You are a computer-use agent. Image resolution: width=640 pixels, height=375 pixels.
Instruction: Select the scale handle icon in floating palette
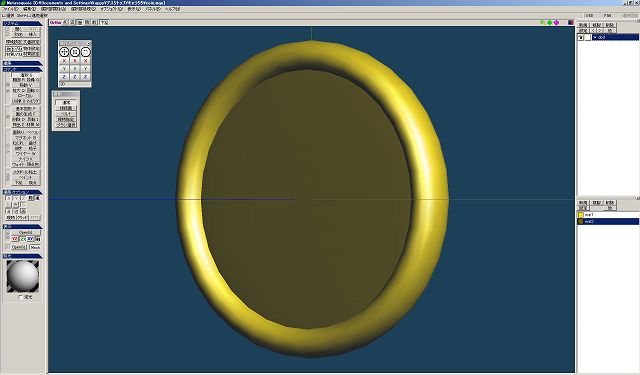pyautogui.click(x=75, y=52)
